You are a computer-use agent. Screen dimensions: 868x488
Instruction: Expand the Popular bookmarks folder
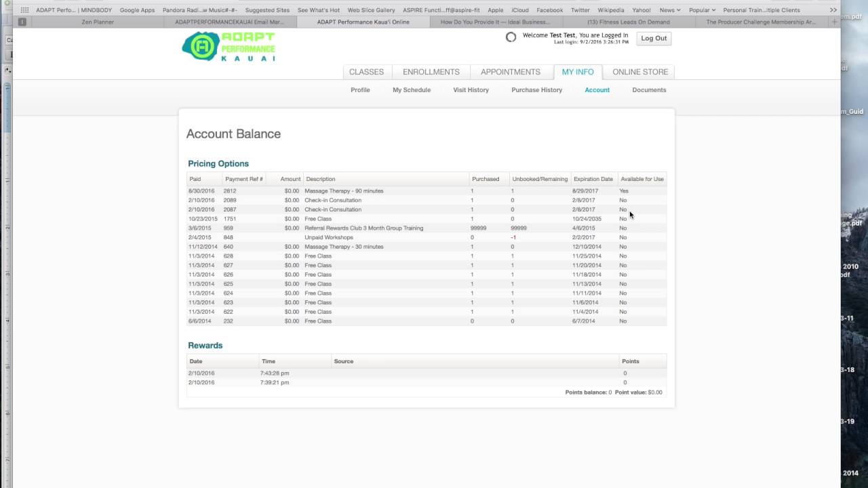tap(702, 10)
